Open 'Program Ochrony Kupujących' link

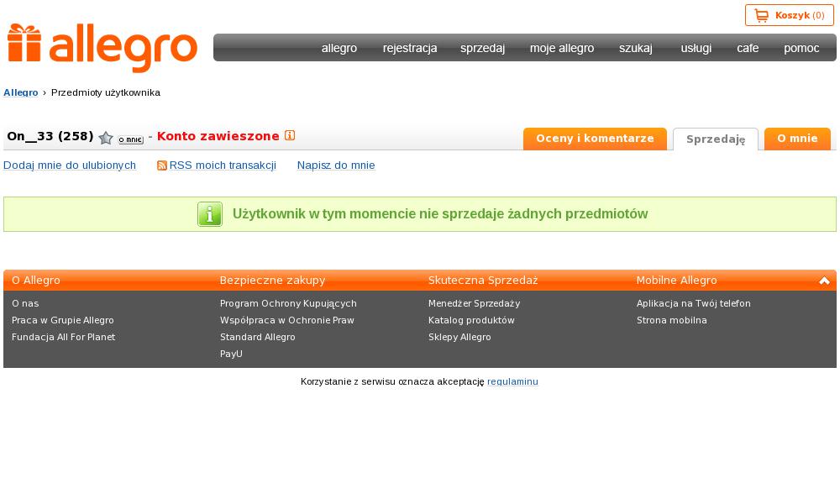(x=288, y=304)
